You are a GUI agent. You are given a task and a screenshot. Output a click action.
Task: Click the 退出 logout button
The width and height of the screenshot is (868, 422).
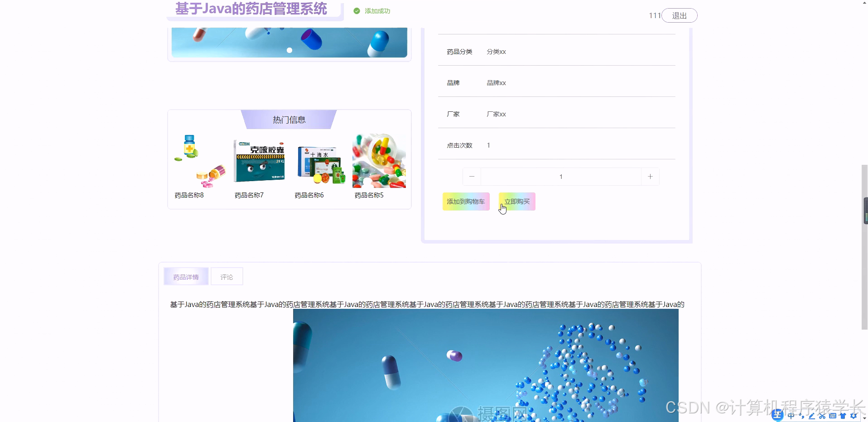coord(679,15)
